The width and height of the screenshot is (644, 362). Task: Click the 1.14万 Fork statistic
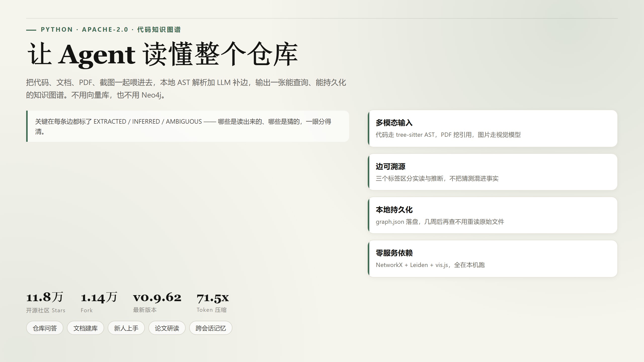click(x=99, y=302)
